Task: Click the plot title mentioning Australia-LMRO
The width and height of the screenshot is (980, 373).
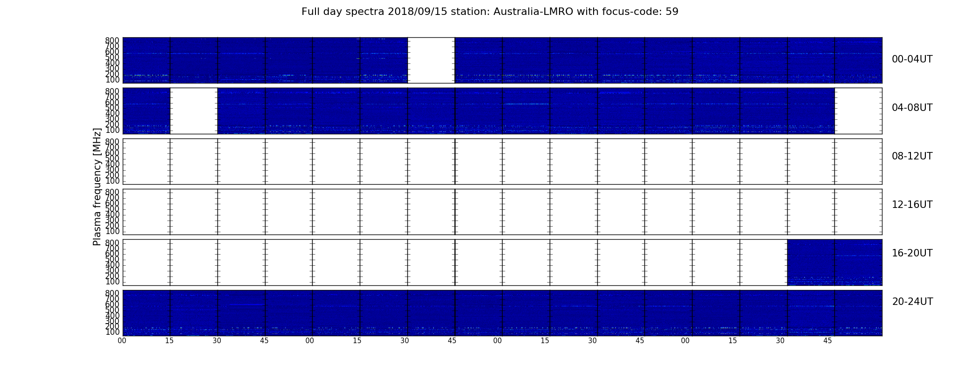Action: (x=490, y=12)
